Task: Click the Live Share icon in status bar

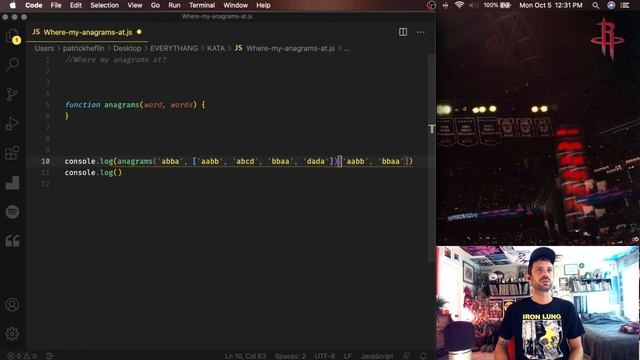Action: click(x=50, y=356)
